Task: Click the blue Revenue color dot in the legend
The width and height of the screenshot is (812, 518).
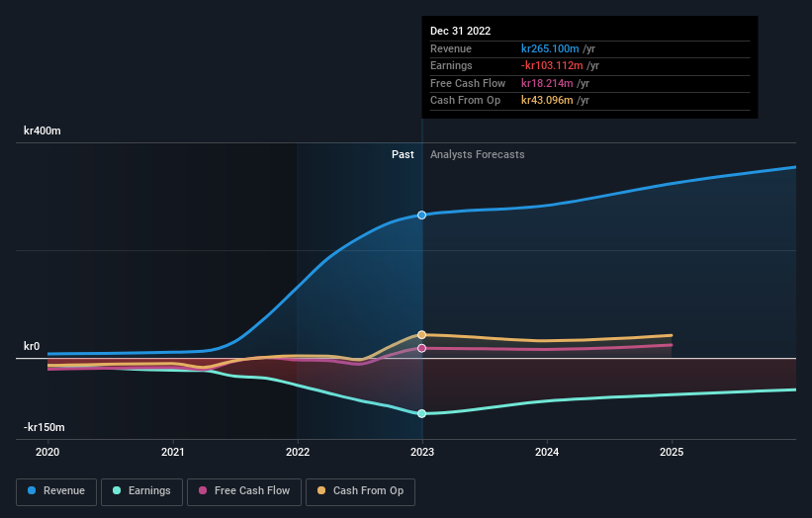Action: point(32,490)
